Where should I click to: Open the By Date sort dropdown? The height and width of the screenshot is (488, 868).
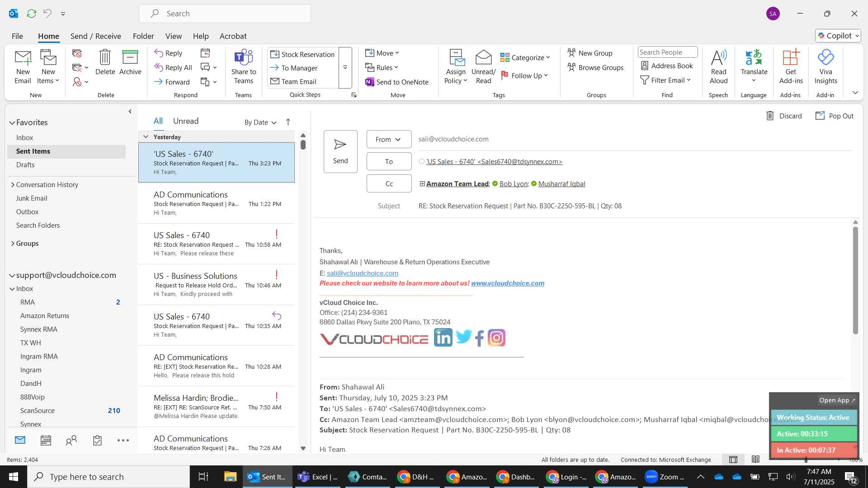pos(260,122)
